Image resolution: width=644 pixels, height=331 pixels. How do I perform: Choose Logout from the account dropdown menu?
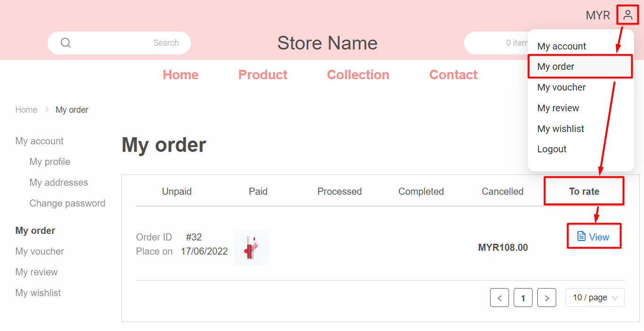(551, 149)
